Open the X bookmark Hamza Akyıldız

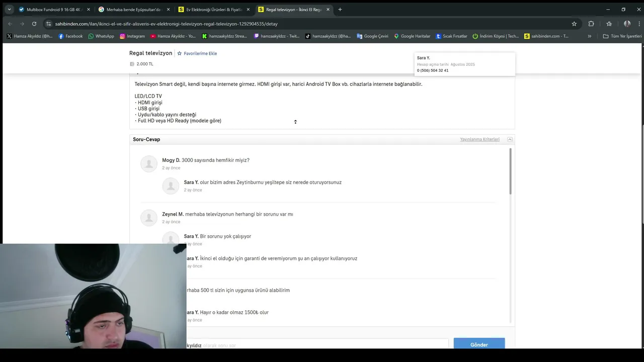point(30,36)
